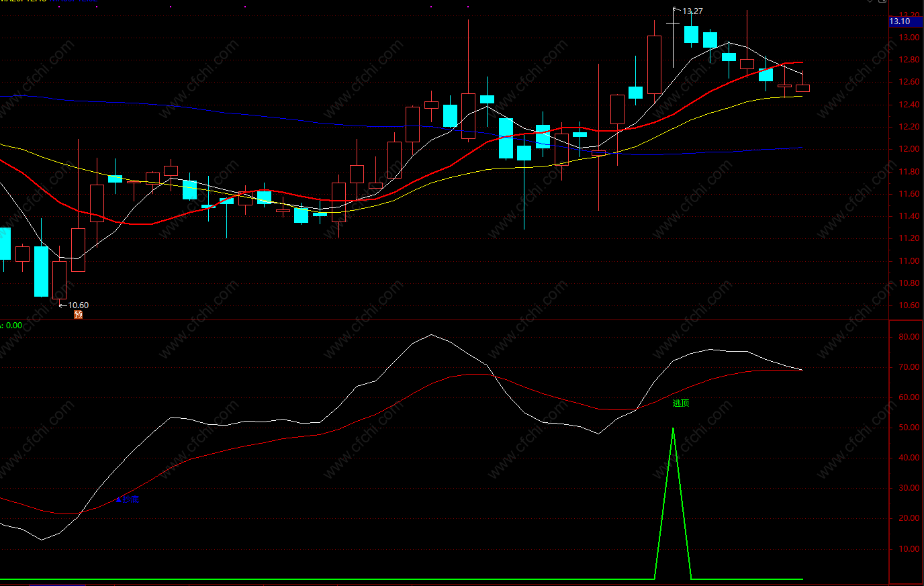924x586 pixels.
Task: Click the orange 预 forecast marker icon
Action: (78, 314)
